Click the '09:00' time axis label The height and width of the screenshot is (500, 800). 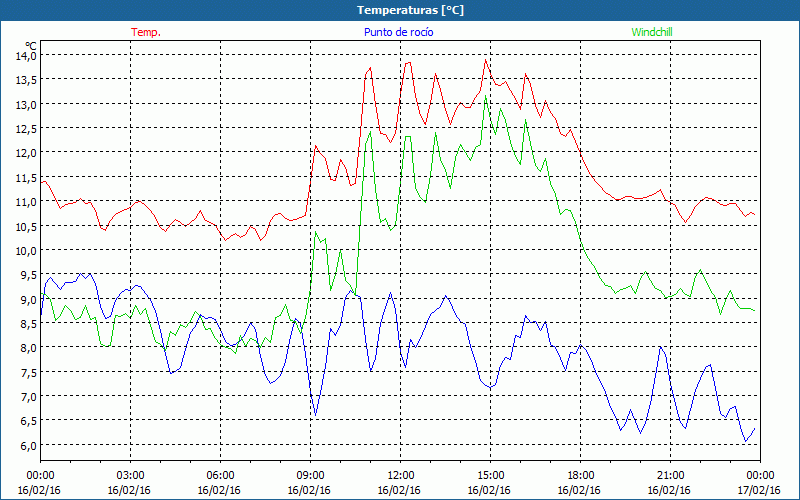click(x=310, y=476)
